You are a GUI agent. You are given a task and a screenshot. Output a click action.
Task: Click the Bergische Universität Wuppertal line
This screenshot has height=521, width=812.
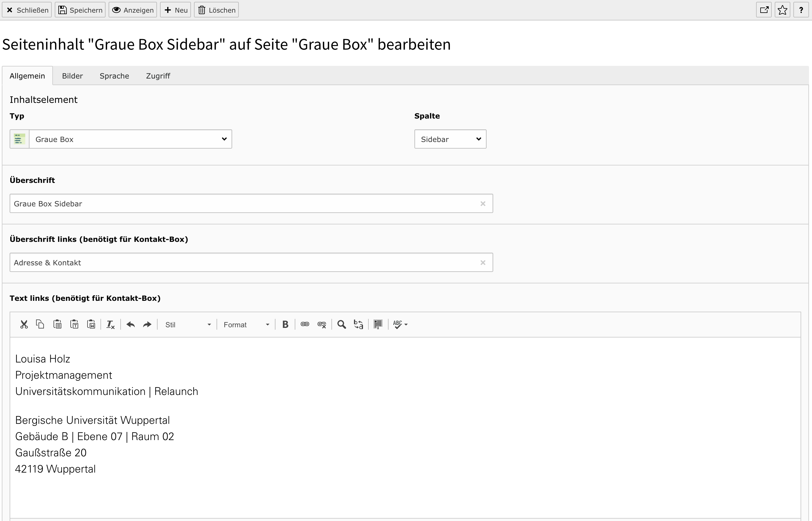[x=92, y=420]
